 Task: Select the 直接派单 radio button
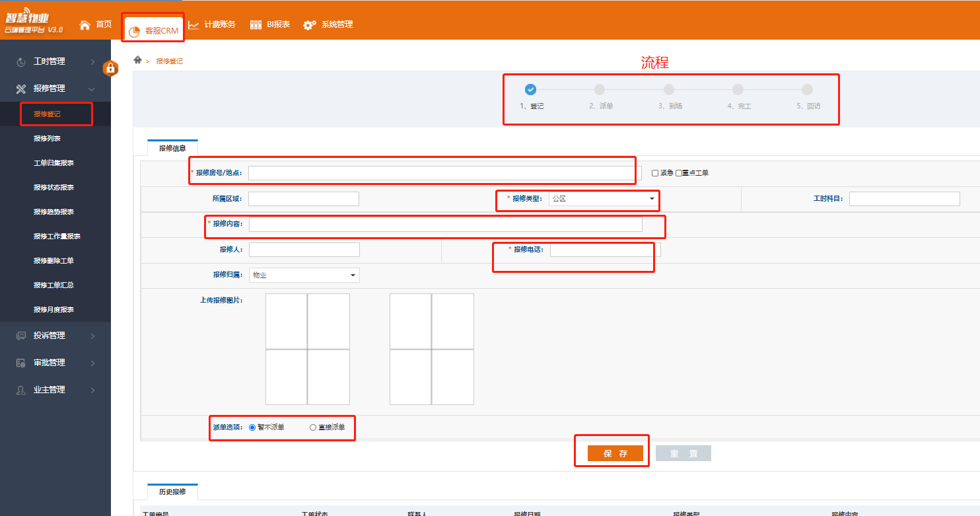tap(313, 427)
